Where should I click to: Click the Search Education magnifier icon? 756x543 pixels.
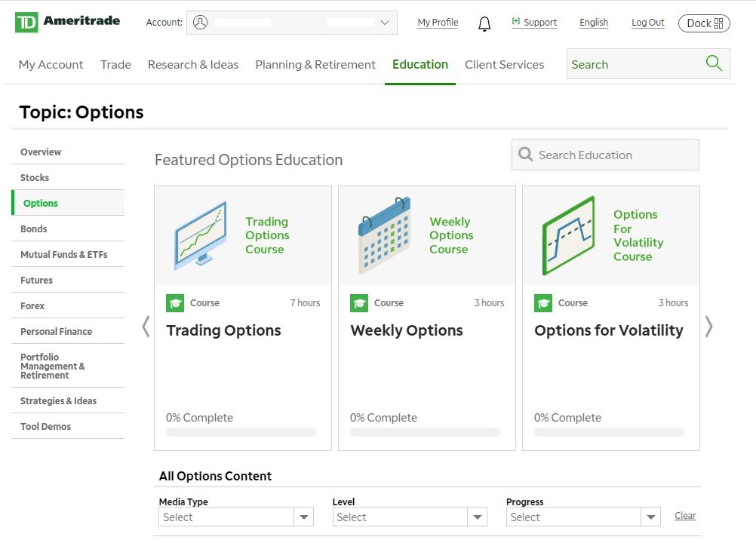[525, 154]
